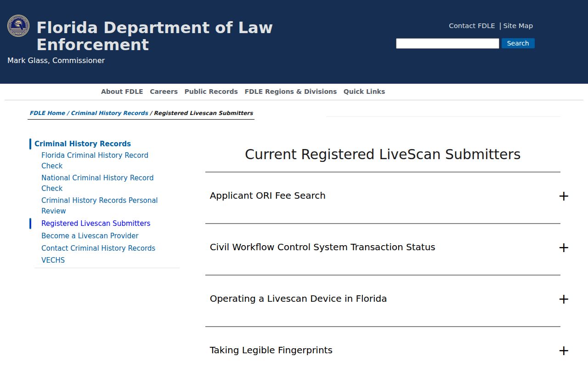The width and height of the screenshot is (588, 368).
Task: Open Contact Criminal History Records link
Action: click(x=98, y=248)
